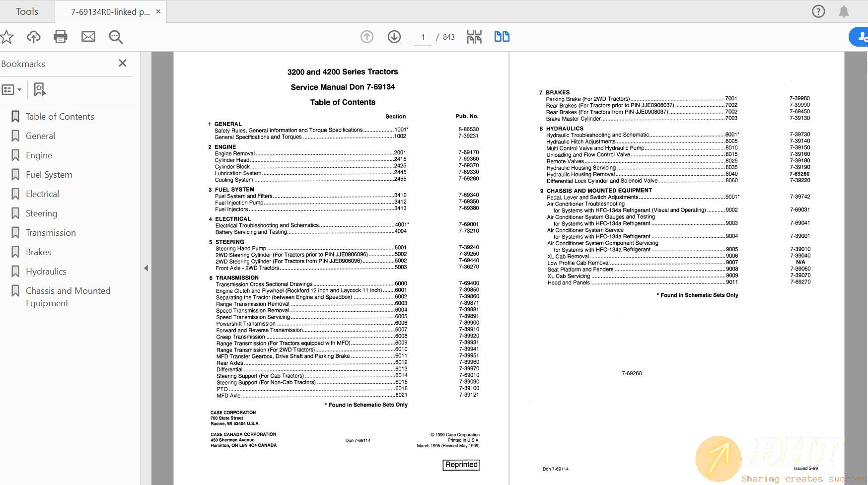Go to next page arrow
Screen dimensions: 868x485
(394, 37)
